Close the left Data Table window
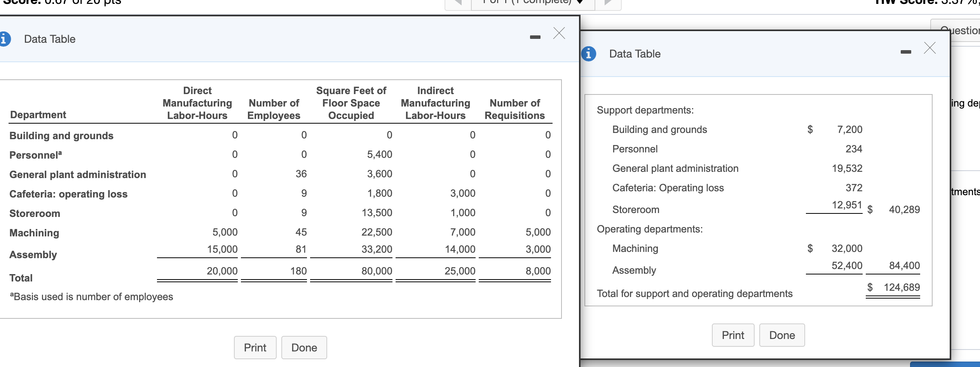Screen dimensions: 980x367 (x=559, y=34)
